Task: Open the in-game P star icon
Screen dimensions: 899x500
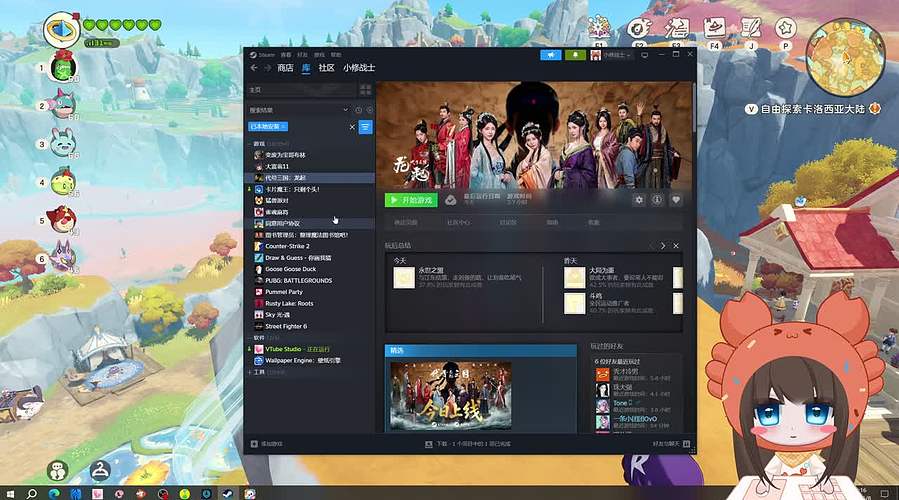Action: click(785, 29)
